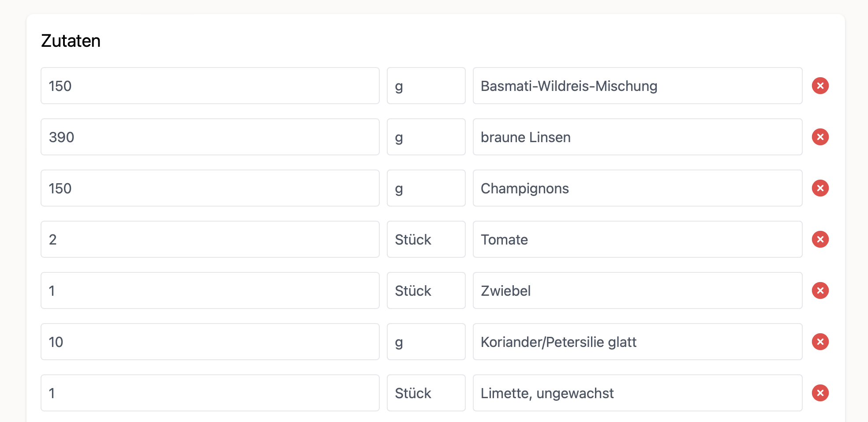This screenshot has width=868, height=422.
Task: Click the red X next to braune Linsen
Action: coord(820,137)
